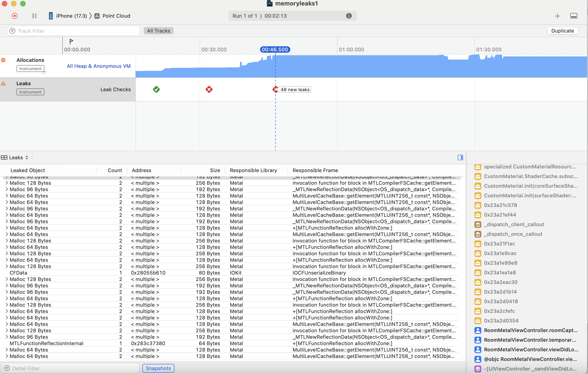Open the Leaks detail view selector
This screenshot has height=374, width=588.
[x=15, y=157]
